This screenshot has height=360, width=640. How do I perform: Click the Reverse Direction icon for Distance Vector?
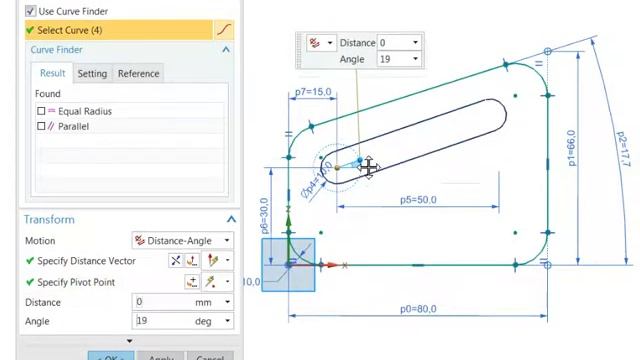coord(176,260)
